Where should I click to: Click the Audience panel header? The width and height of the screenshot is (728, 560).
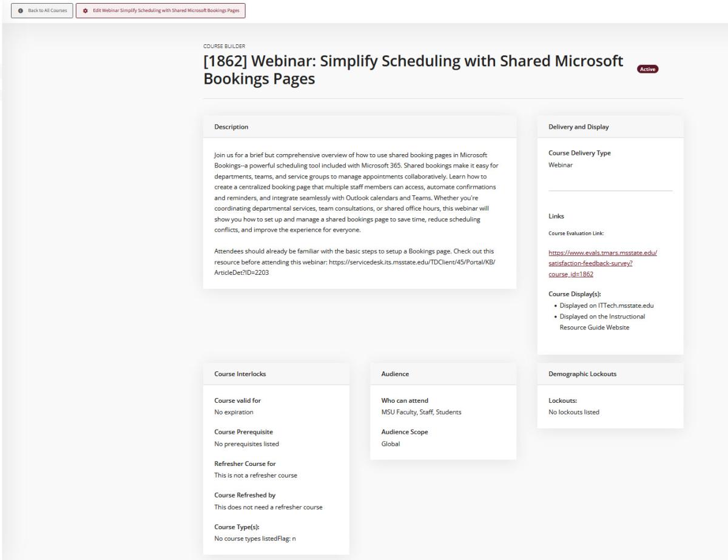point(443,374)
